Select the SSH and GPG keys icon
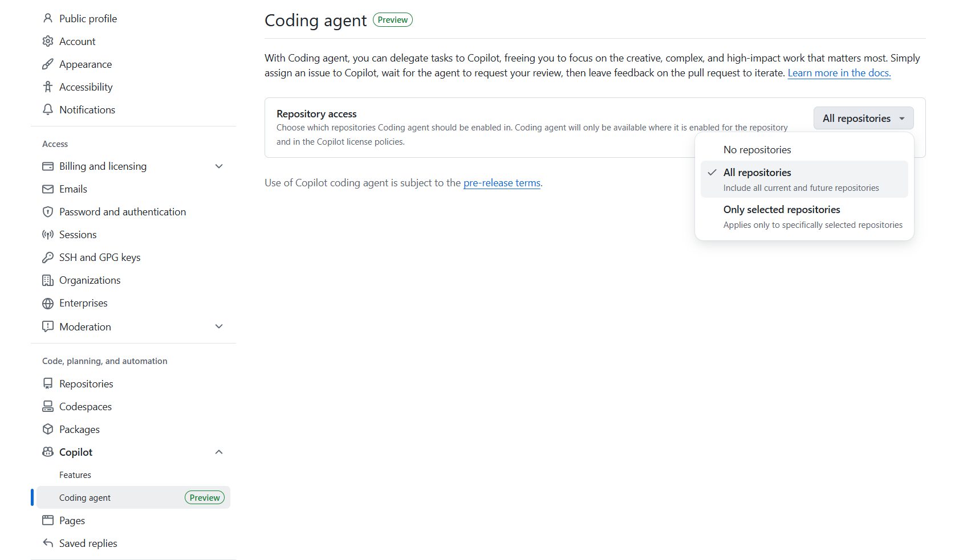The width and height of the screenshot is (959, 560). coord(48,257)
